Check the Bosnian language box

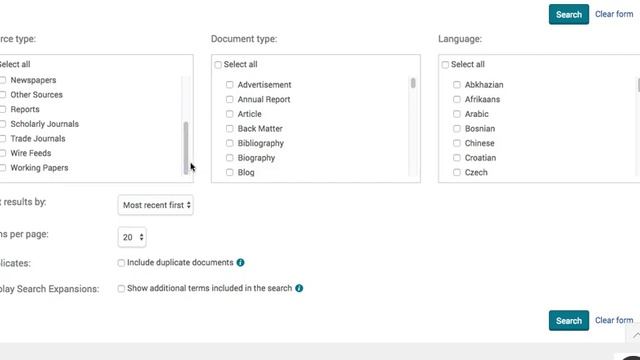[457, 129]
